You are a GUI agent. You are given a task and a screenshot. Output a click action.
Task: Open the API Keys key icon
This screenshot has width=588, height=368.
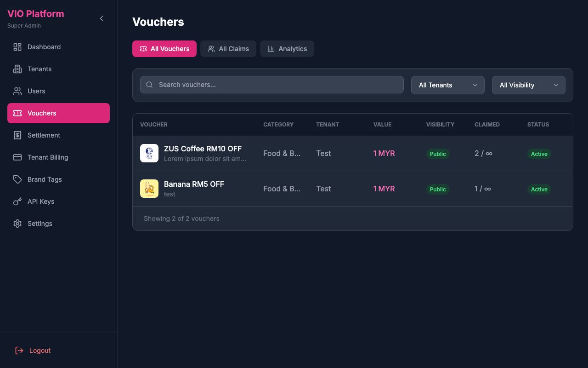tap(17, 201)
